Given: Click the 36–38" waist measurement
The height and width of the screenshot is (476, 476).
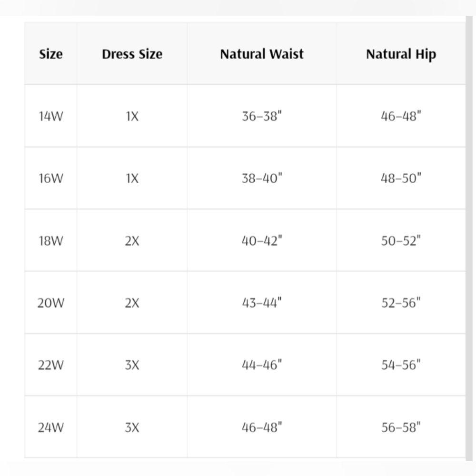Looking at the screenshot, I should tap(262, 116).
